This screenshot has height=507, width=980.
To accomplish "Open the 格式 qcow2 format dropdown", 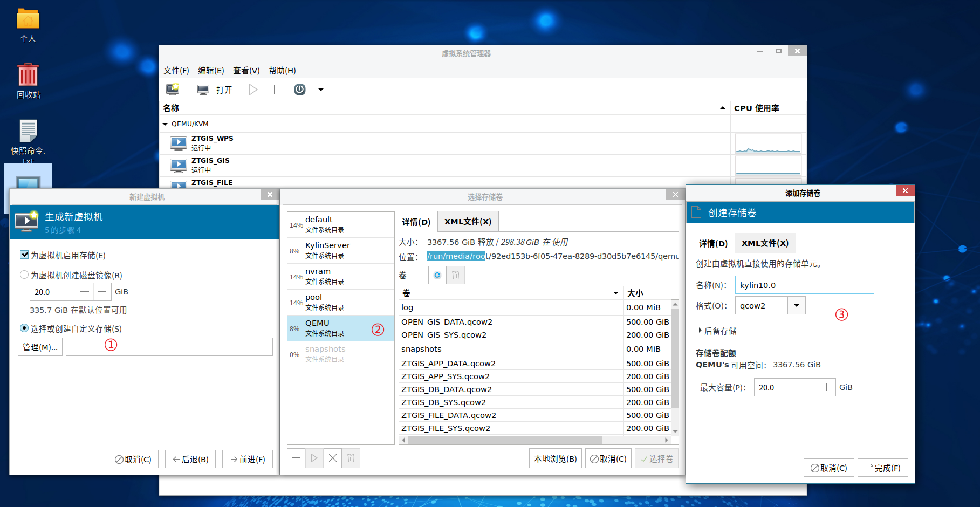I will (796, 305).
